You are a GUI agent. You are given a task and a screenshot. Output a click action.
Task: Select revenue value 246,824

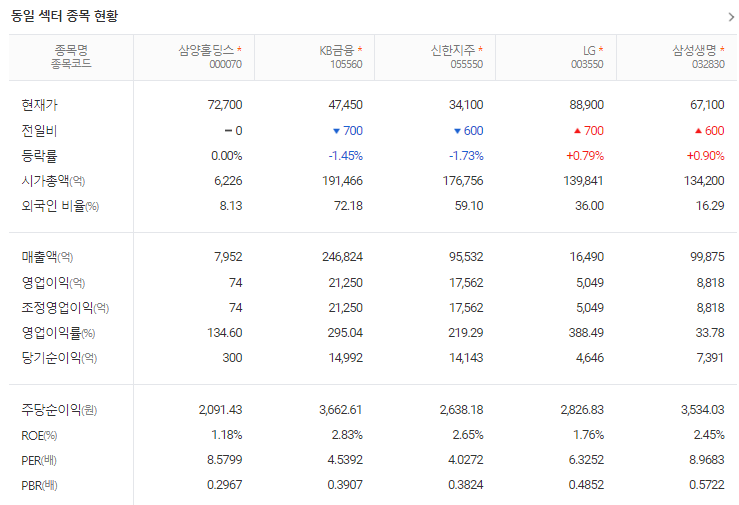tap(343, 257)
